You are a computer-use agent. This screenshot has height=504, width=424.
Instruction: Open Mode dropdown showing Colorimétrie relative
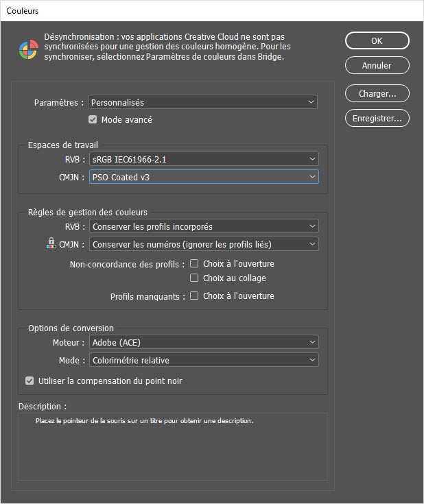(x=204, y=360)
